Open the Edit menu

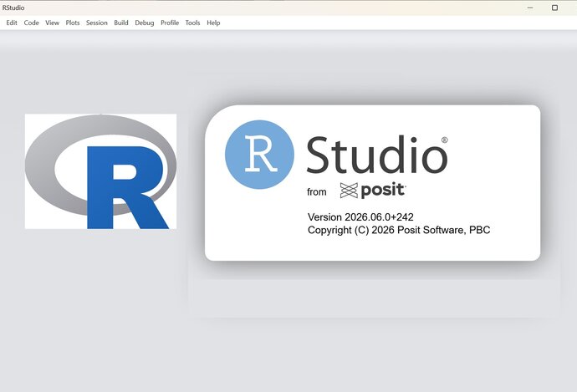coord(12,23)
